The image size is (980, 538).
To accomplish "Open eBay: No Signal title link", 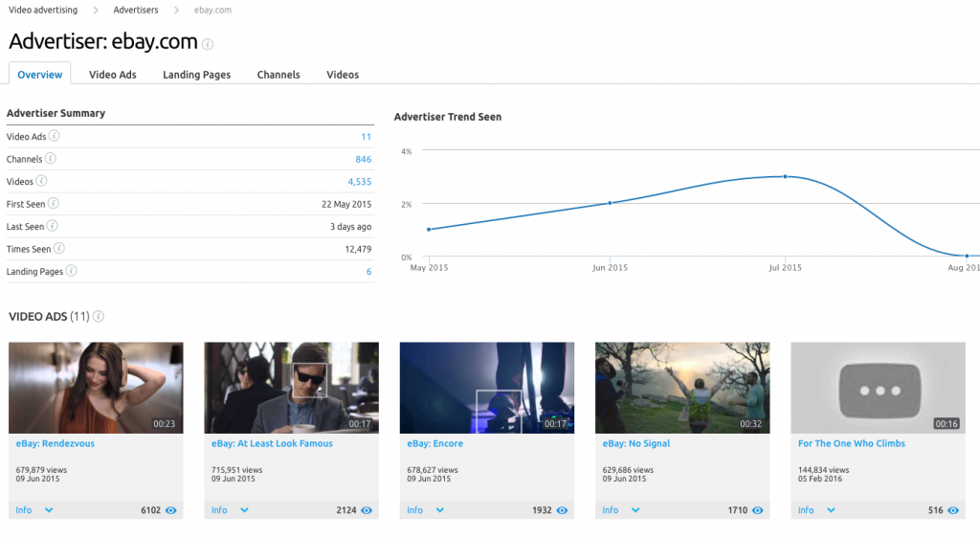I will (x=636, y=443).
